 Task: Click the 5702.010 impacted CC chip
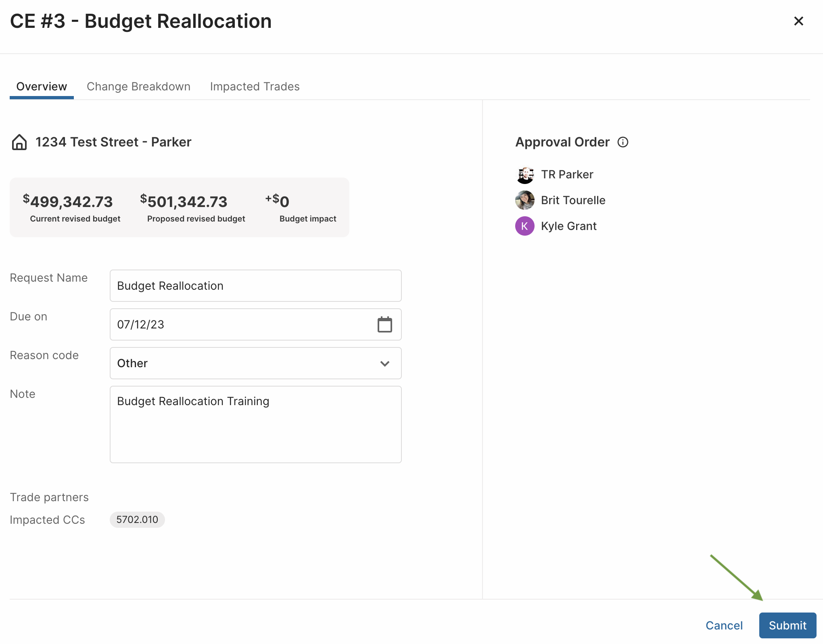tap(137, 519)
